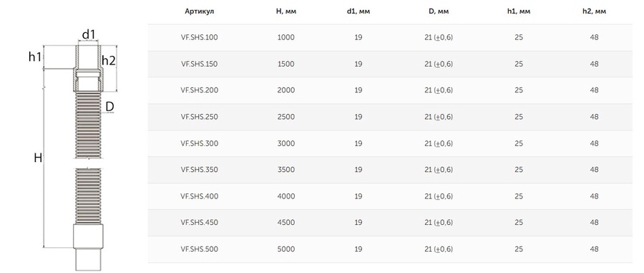This screenshot has width=644, height=273.
Task: Click the 5000 height value cell
Action: click(x=286, y=249)
